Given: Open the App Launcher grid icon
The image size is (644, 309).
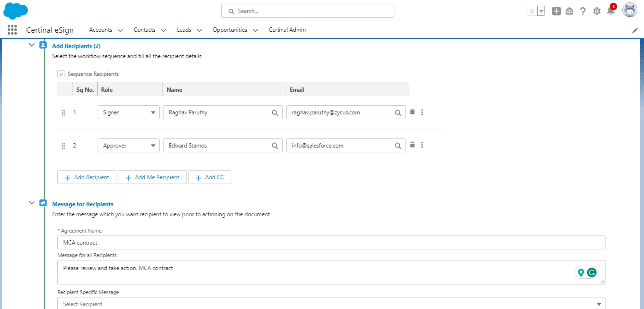Looking at the screenshot, I should pyautogui.click(x=13, y=30).
